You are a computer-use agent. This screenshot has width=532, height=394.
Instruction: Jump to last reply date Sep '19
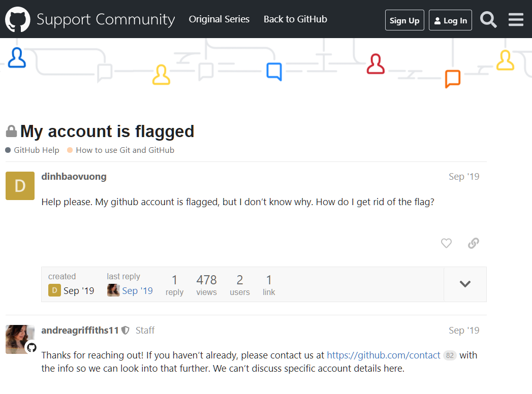point(137,291)
